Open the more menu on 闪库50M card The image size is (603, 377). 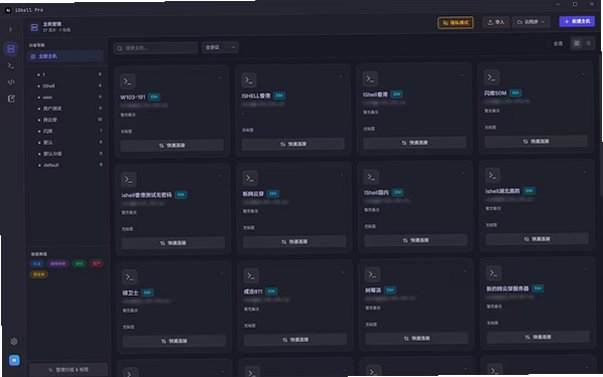583,74
